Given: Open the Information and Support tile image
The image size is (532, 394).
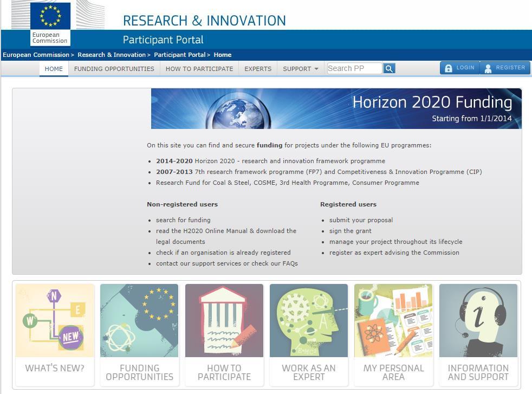Looking at the screenshot, I should click(x=478, y=320).
